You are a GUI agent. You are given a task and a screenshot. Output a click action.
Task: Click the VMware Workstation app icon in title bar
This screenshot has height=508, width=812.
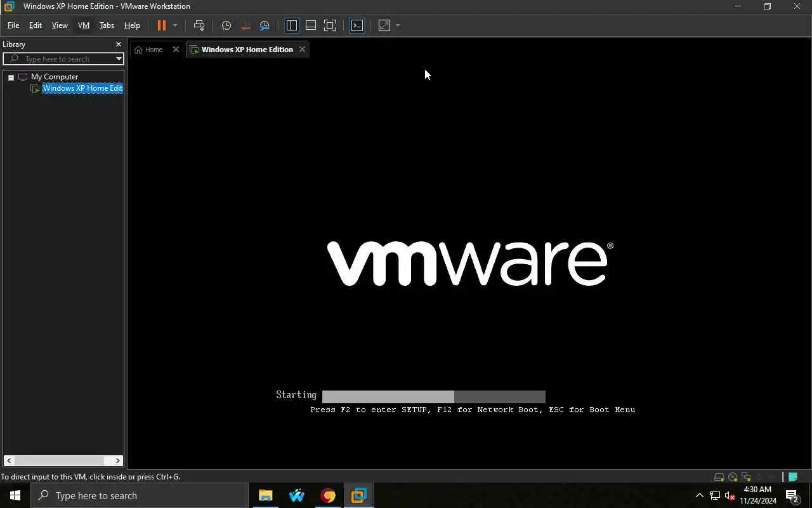click(9, 6)
